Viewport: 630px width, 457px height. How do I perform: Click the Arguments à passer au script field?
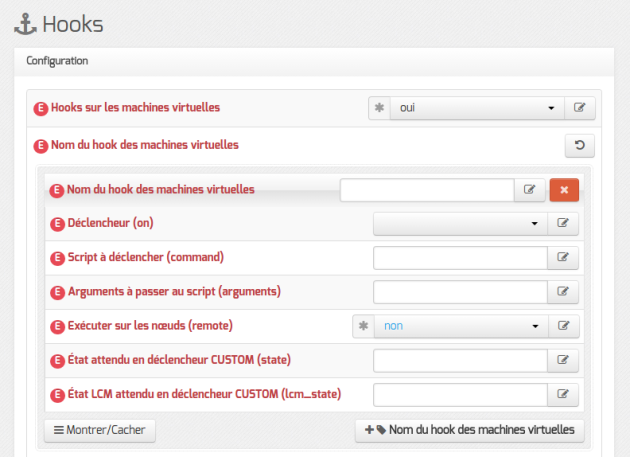[460, 291]
